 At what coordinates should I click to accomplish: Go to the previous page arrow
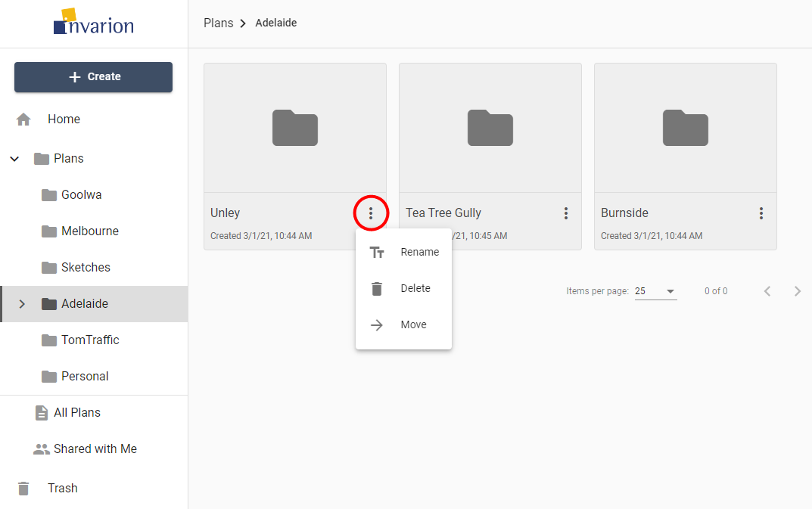coord(767,291)
